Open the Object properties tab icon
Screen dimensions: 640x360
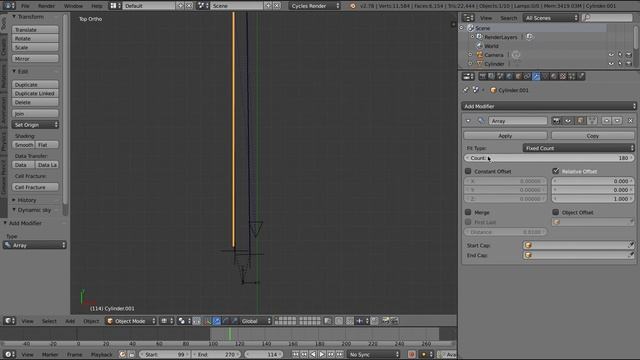518,76
